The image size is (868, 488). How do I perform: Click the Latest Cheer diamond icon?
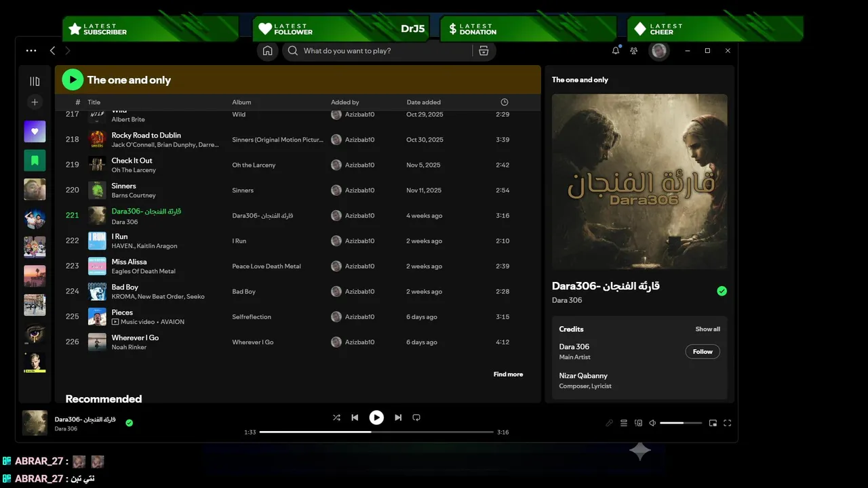(640, 29)
